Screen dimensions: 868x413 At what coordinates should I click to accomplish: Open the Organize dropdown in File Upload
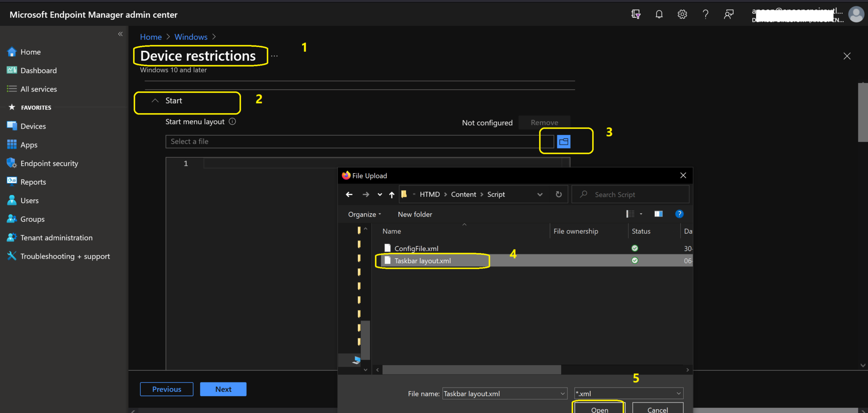coord(364,214)
